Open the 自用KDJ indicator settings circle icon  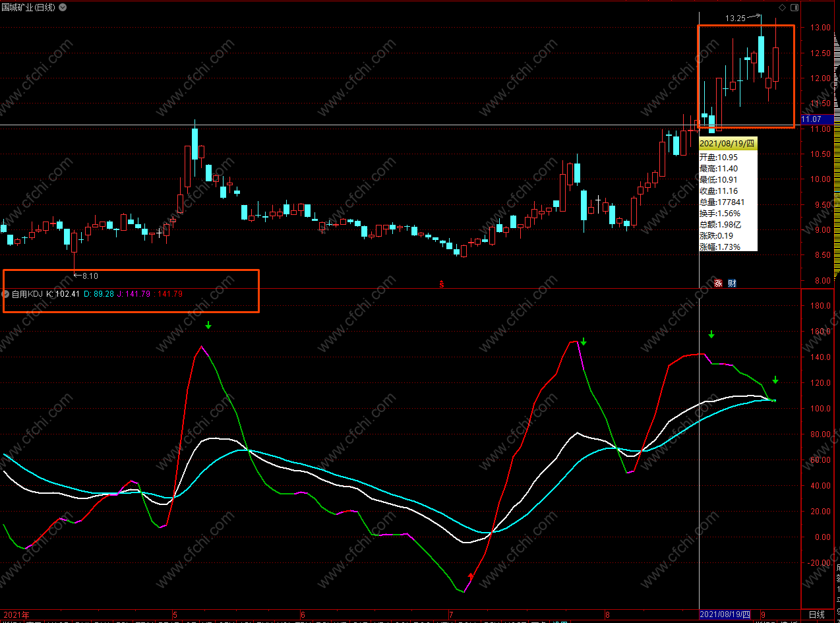[6, 294]
